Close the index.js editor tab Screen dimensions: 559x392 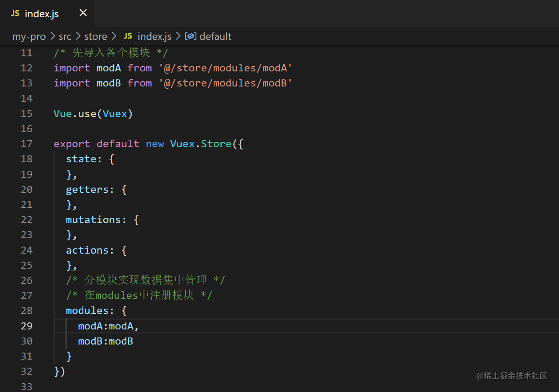[x=83, y=13]
